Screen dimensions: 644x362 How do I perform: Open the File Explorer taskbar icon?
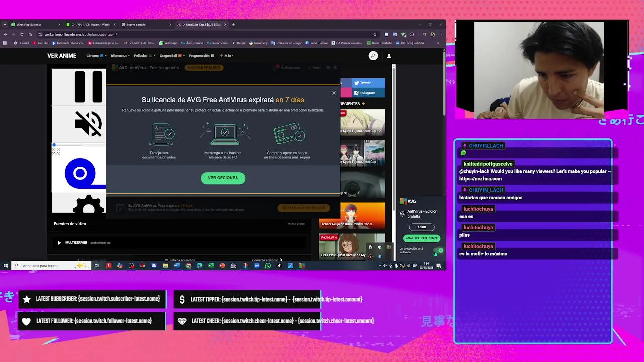click(x=165, y=266)
